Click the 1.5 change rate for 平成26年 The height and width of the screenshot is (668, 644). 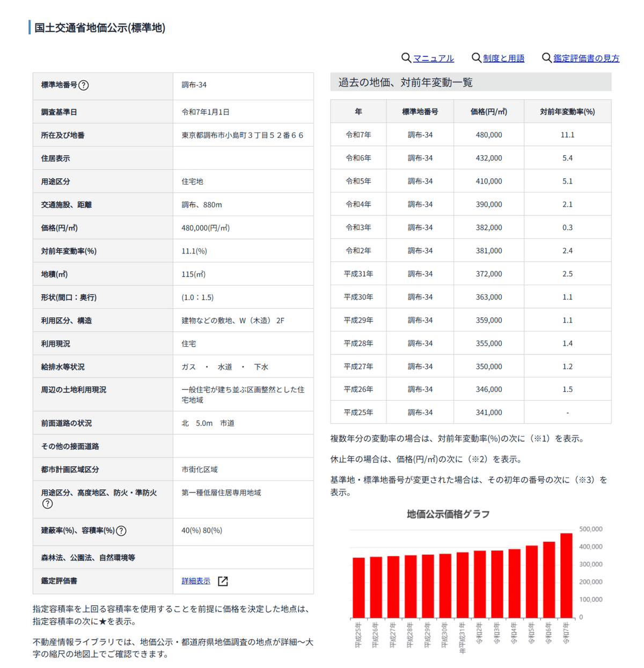tap(567, 389)
